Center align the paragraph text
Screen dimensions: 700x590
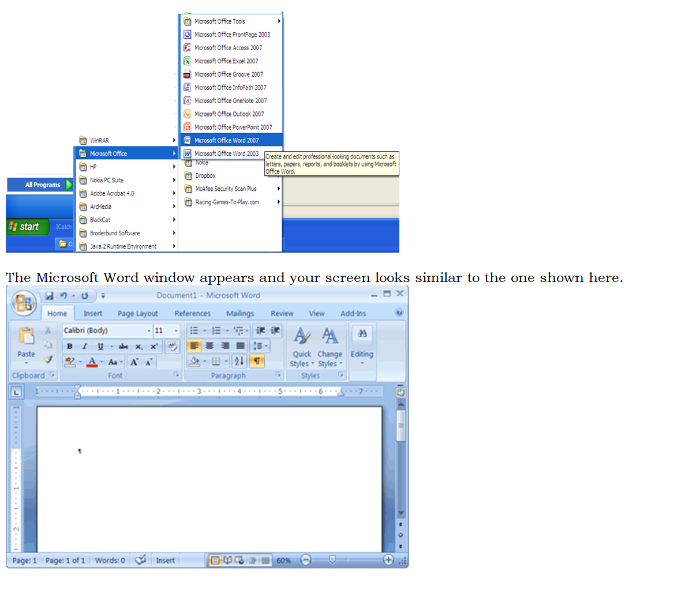tap(209, 346)
